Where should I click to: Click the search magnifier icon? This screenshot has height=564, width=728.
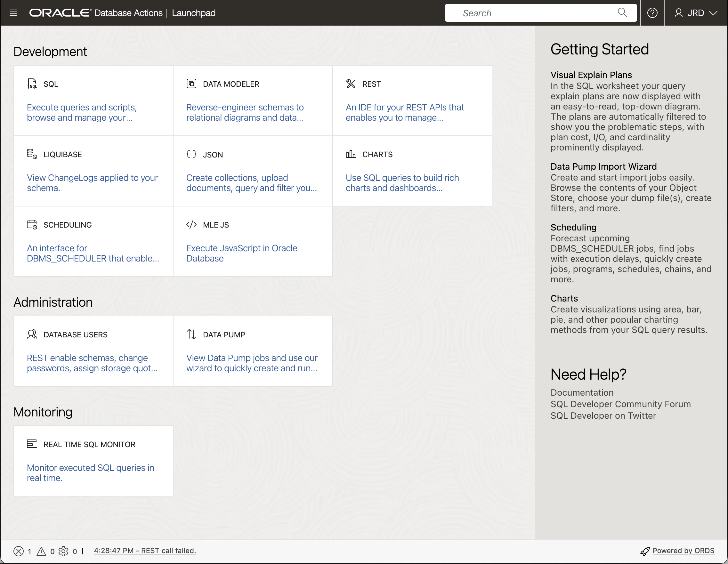click(622, 13)
